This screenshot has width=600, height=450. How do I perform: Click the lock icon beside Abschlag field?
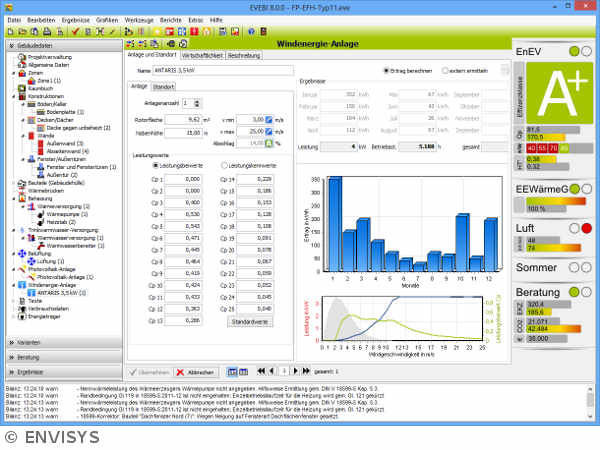pos(268,144)
